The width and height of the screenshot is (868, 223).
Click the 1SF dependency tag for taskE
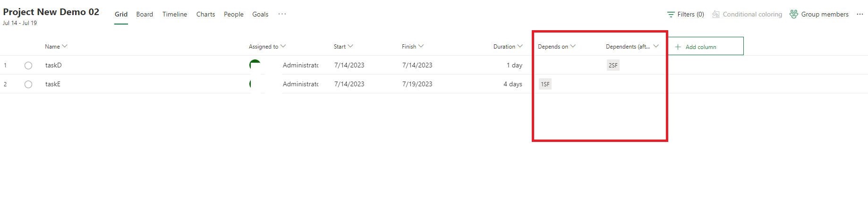point(545,84)
